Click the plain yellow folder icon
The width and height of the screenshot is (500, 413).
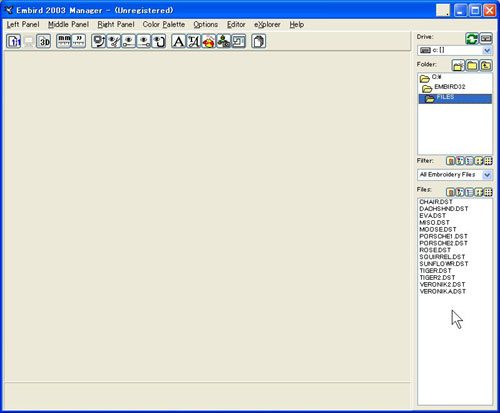click(472, 65)
